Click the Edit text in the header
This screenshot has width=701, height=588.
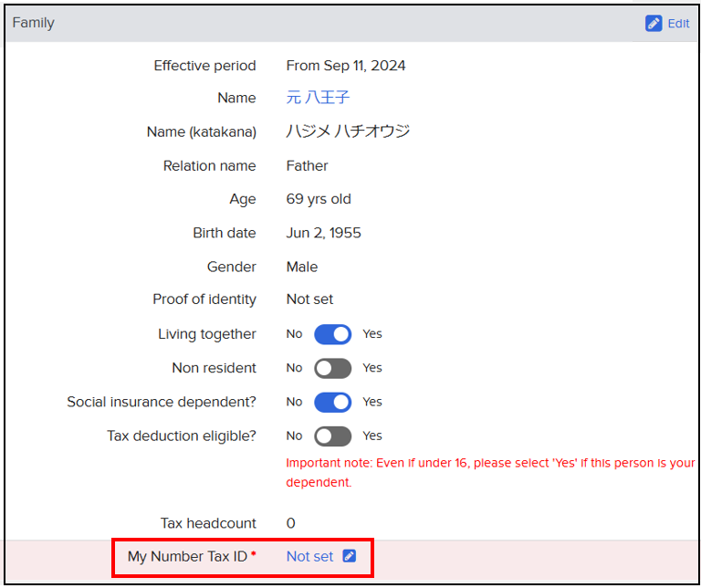coord(678,24)
